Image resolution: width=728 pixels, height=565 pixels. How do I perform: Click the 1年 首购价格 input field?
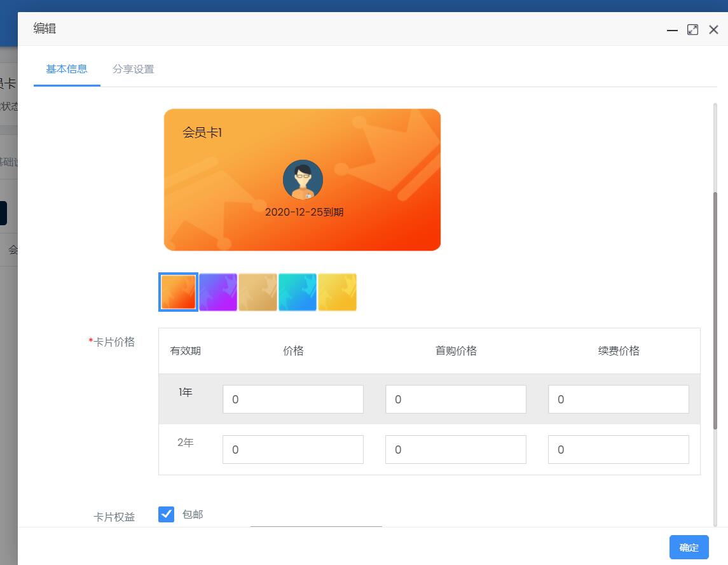click(455, 399)
